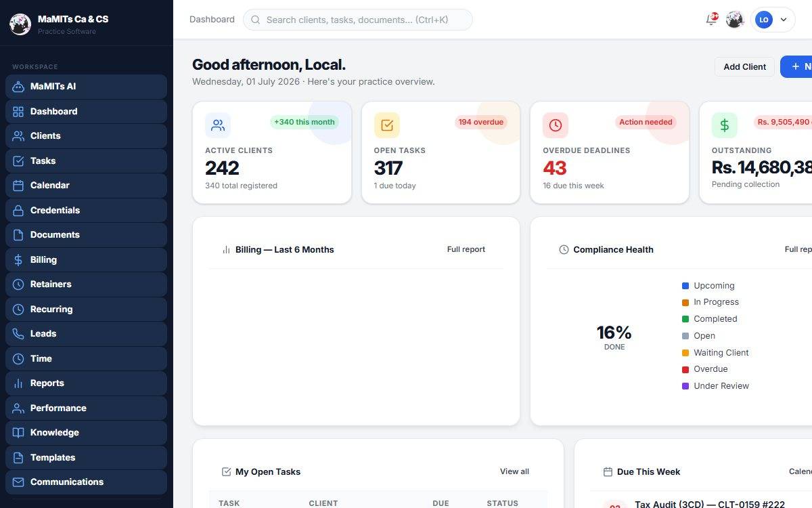The image size is (812, 508).
Task: Click the Tasks checkbox icon in sidebar
Action: (x=18, y=161)
